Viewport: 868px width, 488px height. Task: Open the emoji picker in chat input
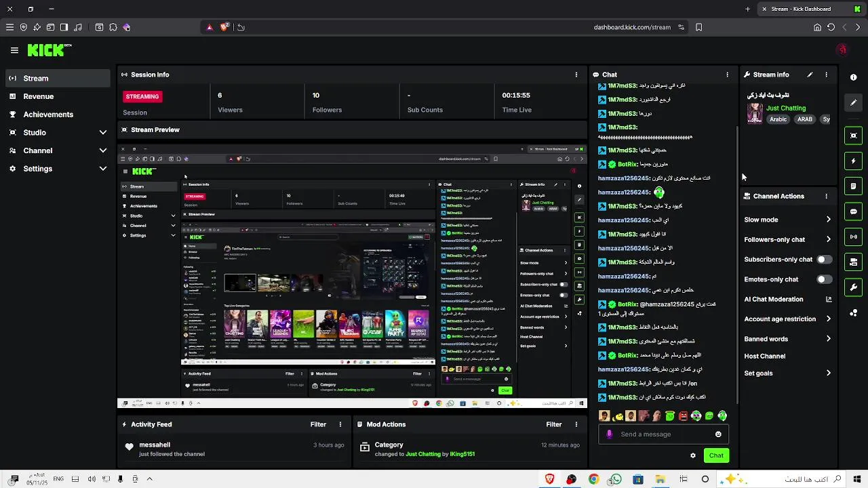pos(718,434)
